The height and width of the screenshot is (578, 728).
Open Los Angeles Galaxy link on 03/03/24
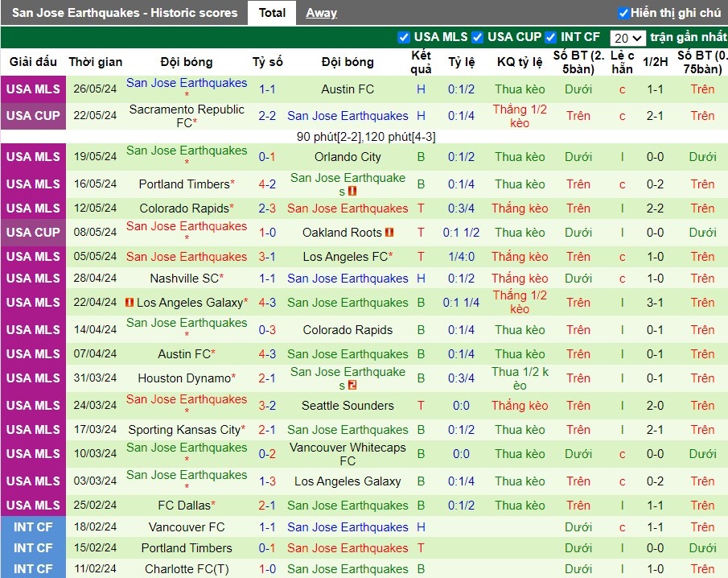click(348, 481)
